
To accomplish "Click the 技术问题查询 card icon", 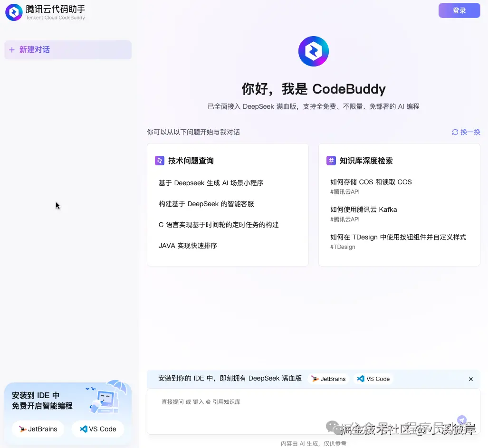I will (160, 161).
